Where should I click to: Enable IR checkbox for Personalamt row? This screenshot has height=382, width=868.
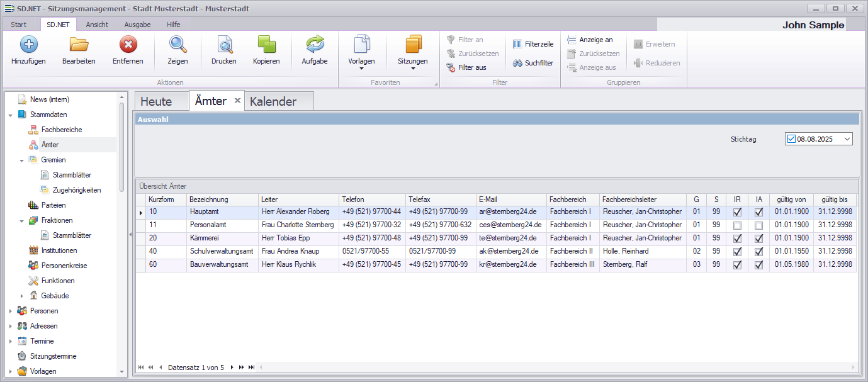point(737,225)
